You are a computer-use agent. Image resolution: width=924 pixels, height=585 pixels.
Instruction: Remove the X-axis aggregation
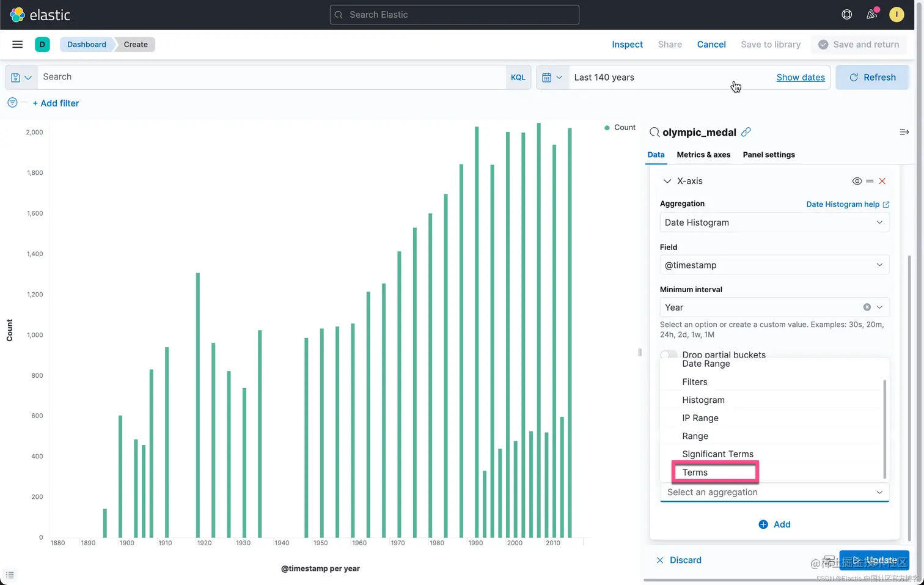coord(882,181)
